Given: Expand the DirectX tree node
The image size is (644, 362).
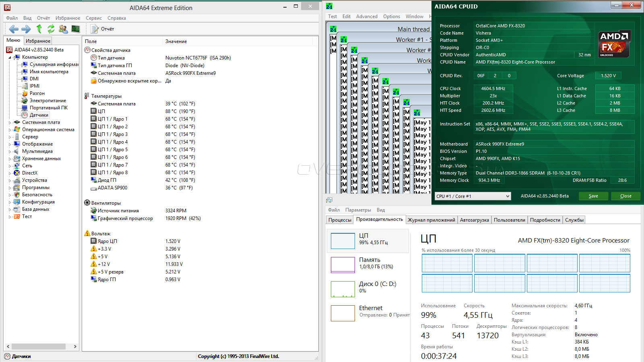Looking at the screenshot, I should click(x=10, y=173).
